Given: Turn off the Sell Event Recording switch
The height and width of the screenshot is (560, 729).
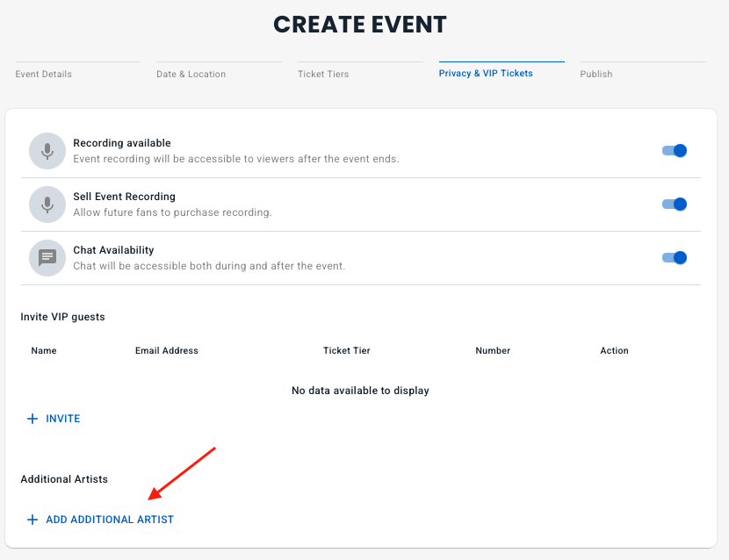Looking at the screenshot, I should pos(674,205).
